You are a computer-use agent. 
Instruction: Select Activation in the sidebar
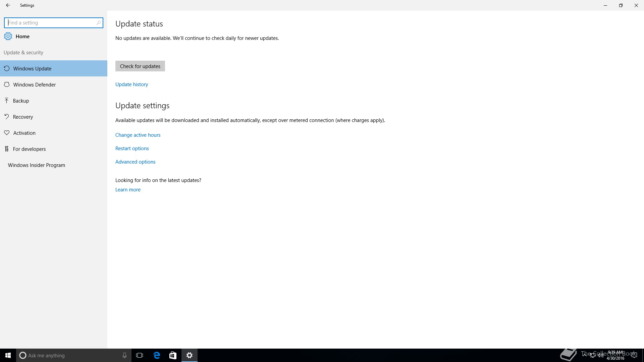click(54, 133)
